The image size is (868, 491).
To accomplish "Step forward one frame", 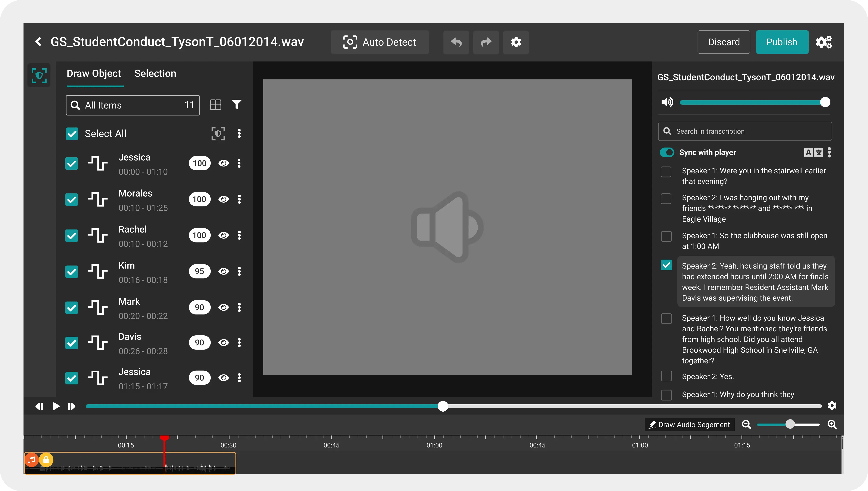I will click(71, 406).
